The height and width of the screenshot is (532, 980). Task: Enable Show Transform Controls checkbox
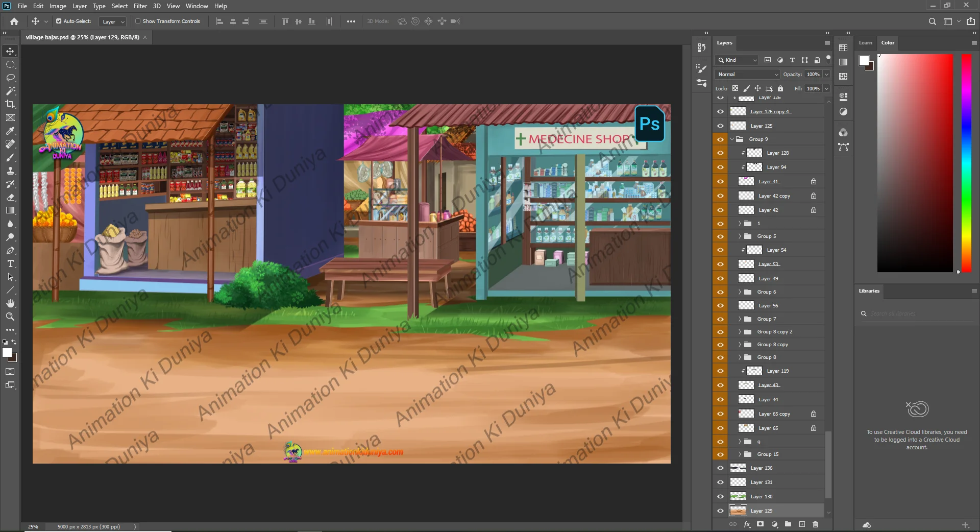[138, 21]
